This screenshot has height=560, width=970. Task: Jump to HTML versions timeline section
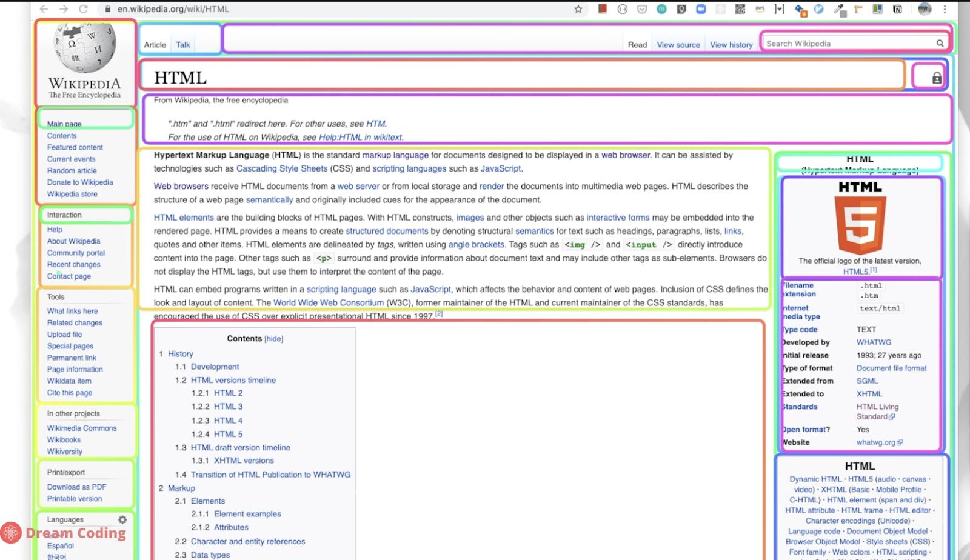click(x=233, y=380)
